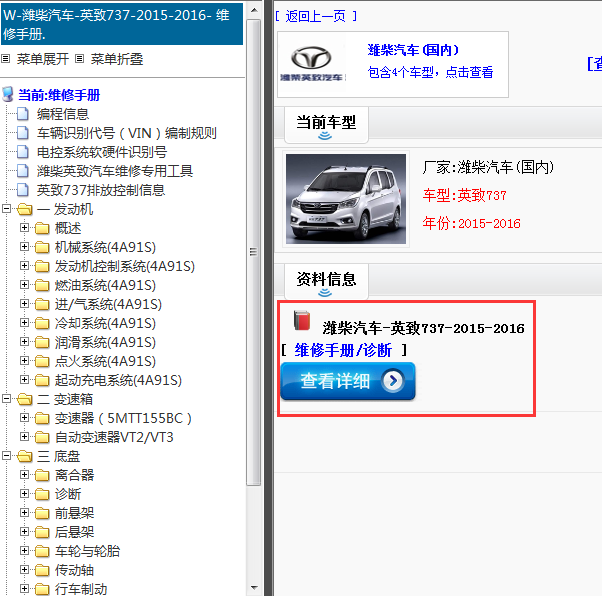Select the 当前车型 tab
602x596 pixels.
(326, 125)
